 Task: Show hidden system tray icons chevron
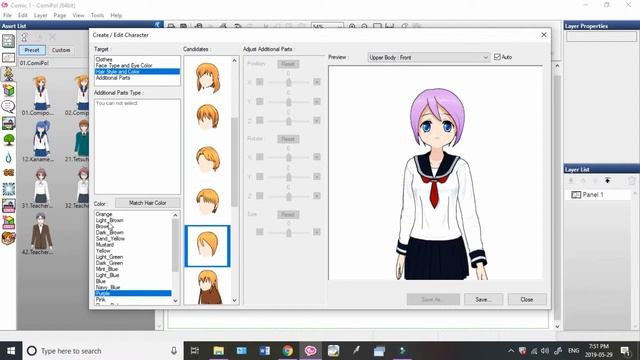(511, 351)
